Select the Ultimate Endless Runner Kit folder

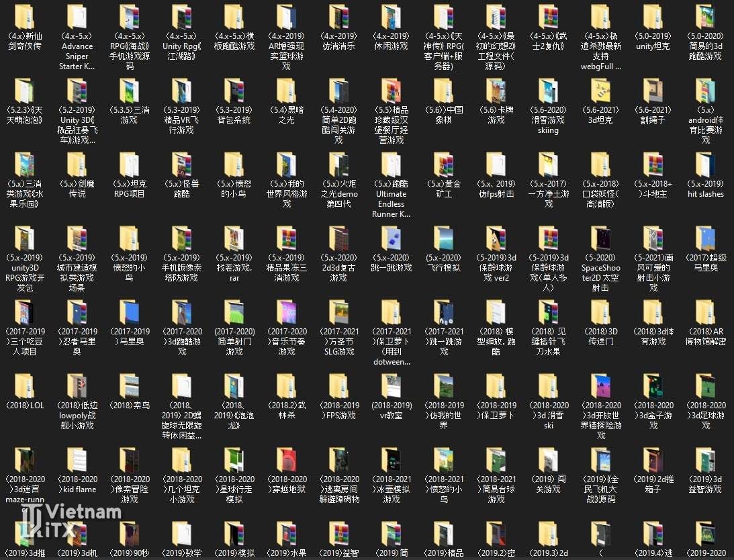point(391,165)
